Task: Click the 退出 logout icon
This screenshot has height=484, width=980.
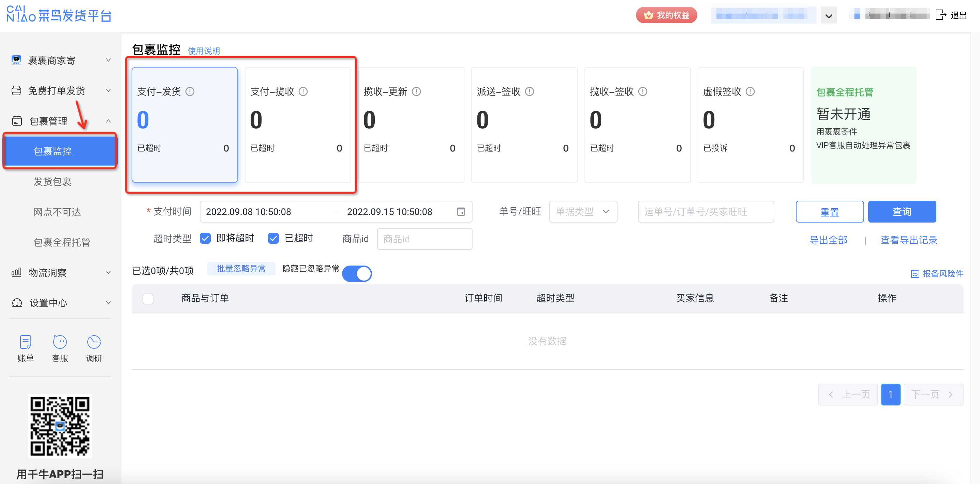Action: coord(940,15)
